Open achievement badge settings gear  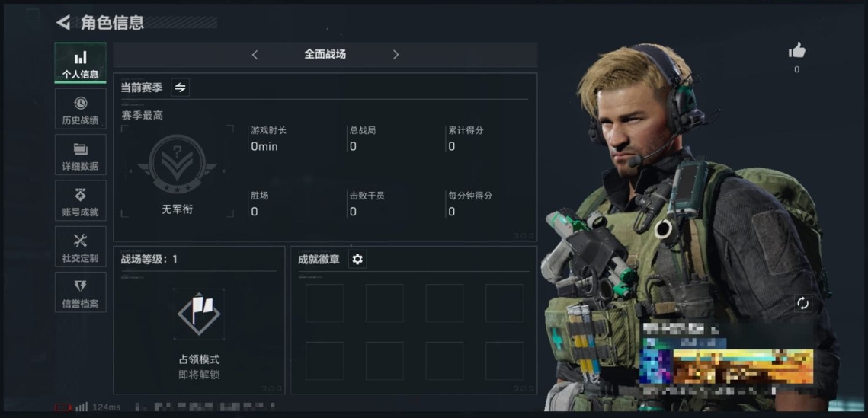357,259
